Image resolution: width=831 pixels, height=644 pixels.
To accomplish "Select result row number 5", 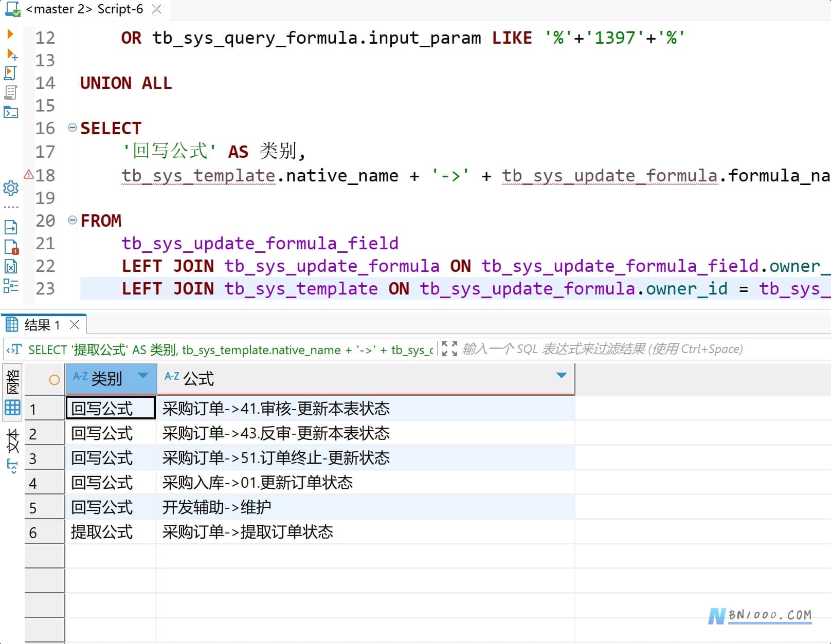I will point(44,508).
